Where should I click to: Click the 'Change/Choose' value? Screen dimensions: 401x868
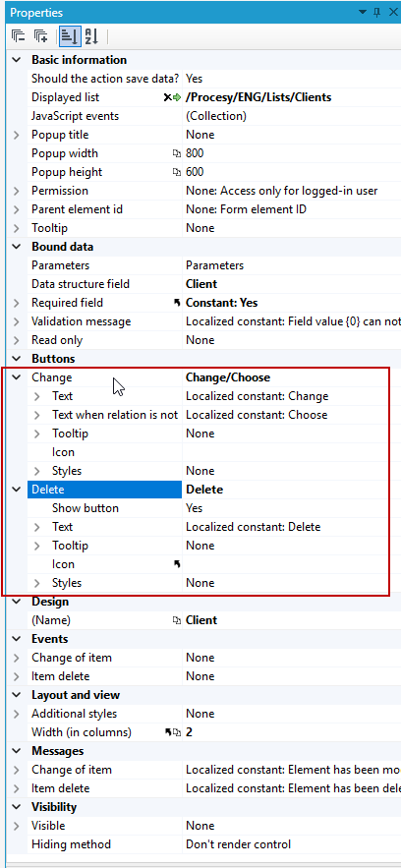pos(228,377)
